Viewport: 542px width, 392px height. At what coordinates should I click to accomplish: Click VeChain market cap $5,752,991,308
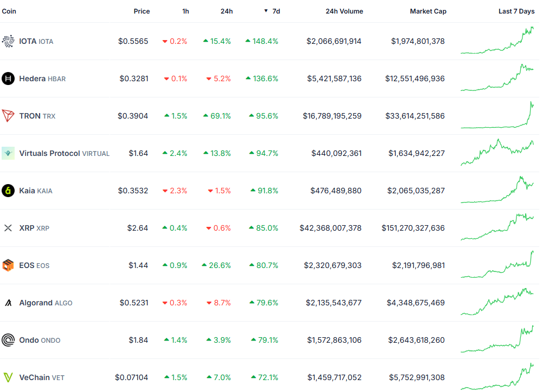pos(417,377)
